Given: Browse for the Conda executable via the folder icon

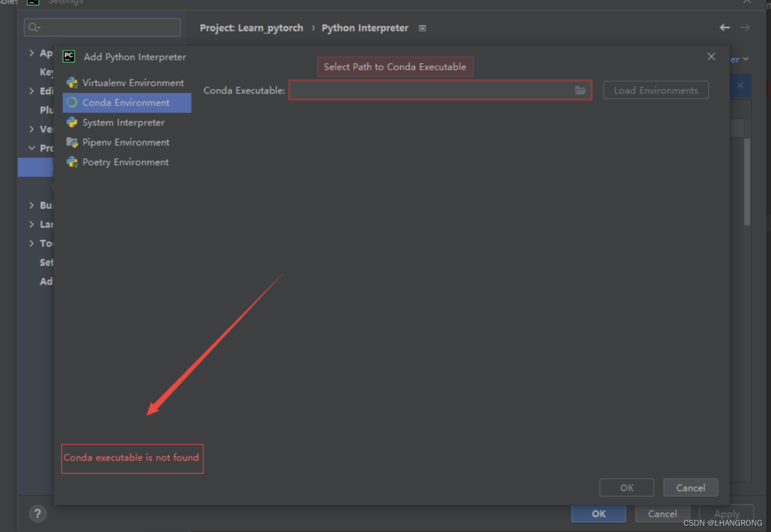Looking at the screenshot, I should [x=580, y=90].
